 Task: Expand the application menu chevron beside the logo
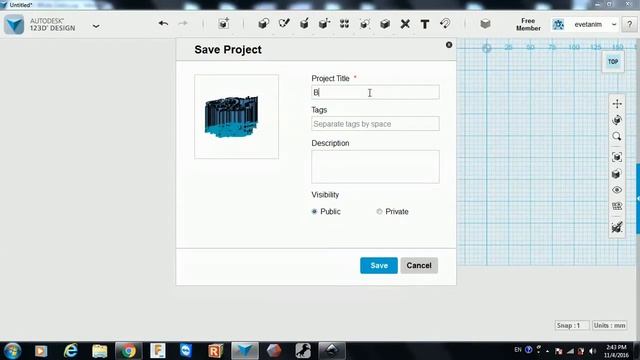click(x=96, y=26)
